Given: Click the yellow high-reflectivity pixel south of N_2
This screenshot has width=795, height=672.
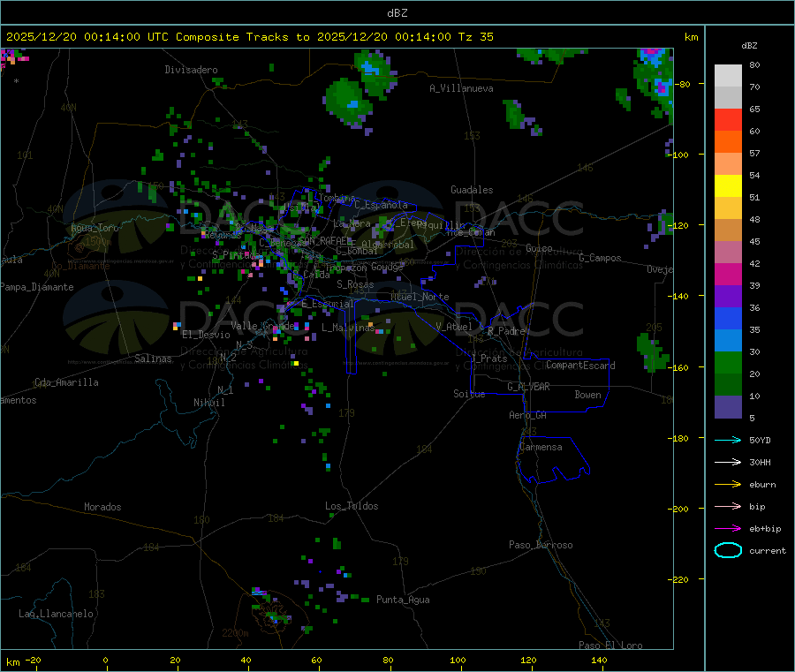Looking at the screenshot, I should pyautogui.click(x=296, y=363).
